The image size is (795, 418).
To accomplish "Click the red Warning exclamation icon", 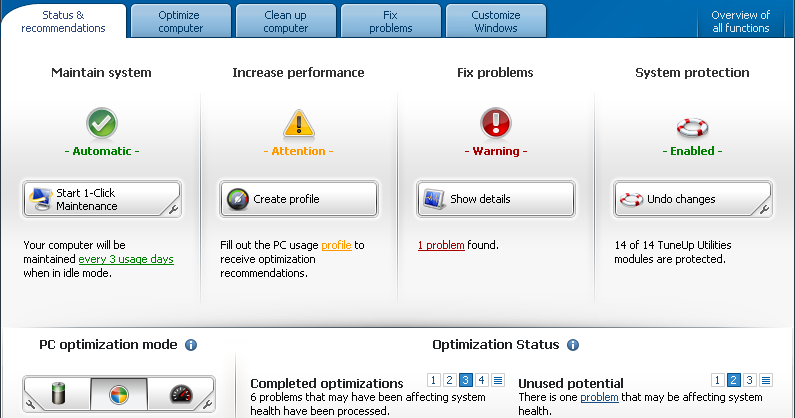I will pos(496,123).
